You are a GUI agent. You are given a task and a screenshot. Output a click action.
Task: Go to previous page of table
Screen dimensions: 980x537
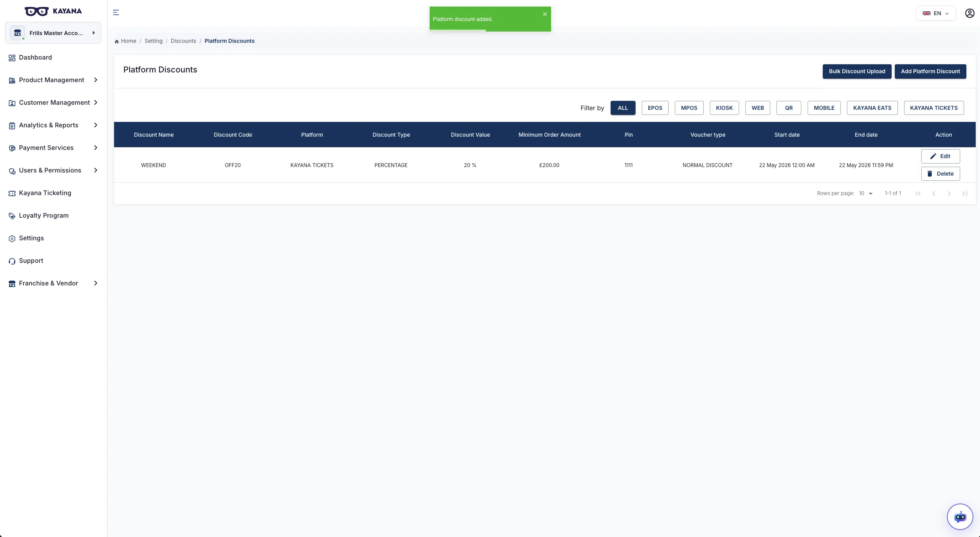click(x=934, y=194)
